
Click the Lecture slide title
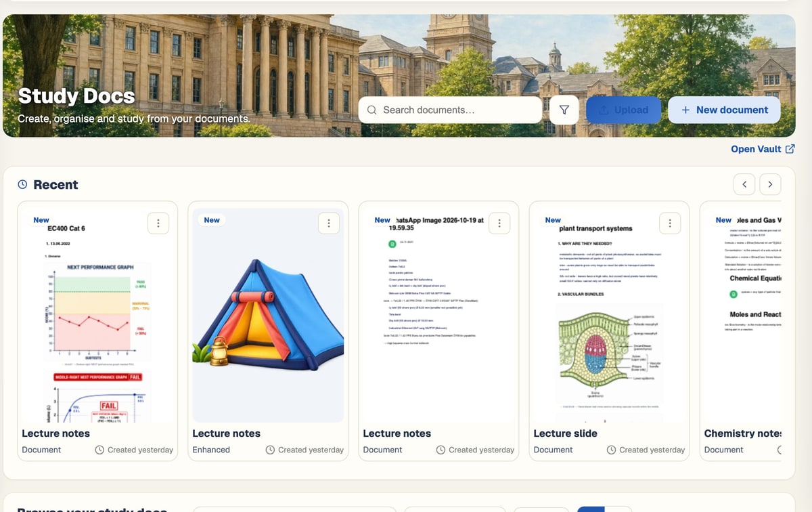[565, 433]
